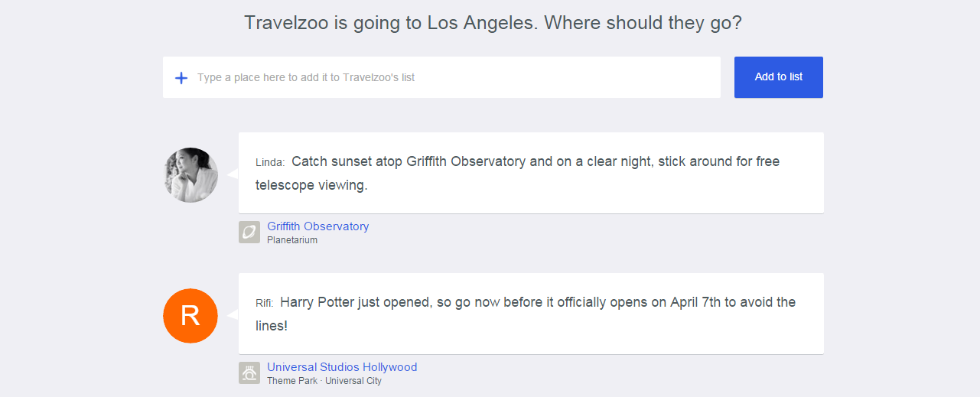Click Linda's profile photo
The width and height of the screenshot is (980, 397).
pos(191,175)
